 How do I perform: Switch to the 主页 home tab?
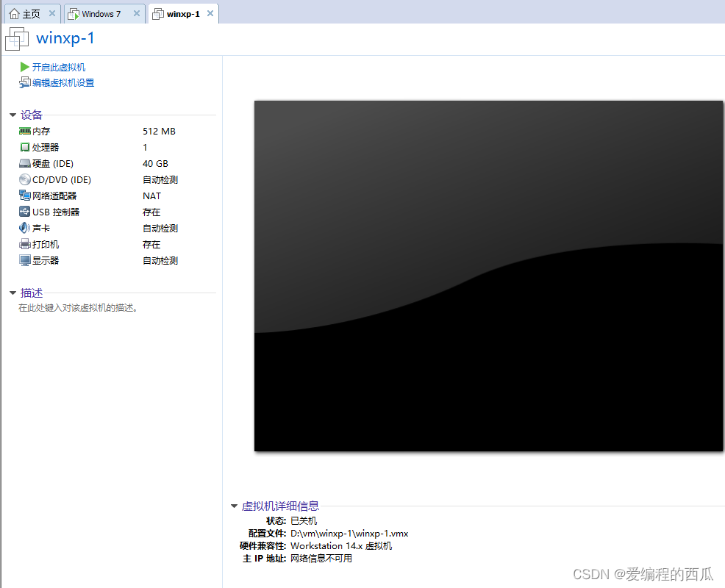[x=25, y=13]
